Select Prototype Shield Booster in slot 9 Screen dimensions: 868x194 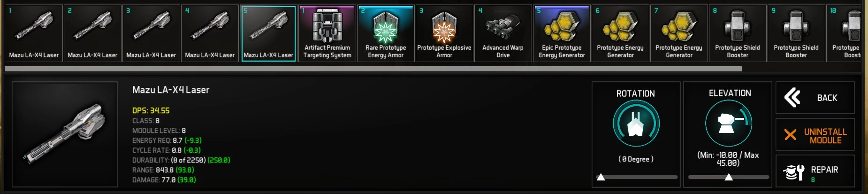coord(796,33)
